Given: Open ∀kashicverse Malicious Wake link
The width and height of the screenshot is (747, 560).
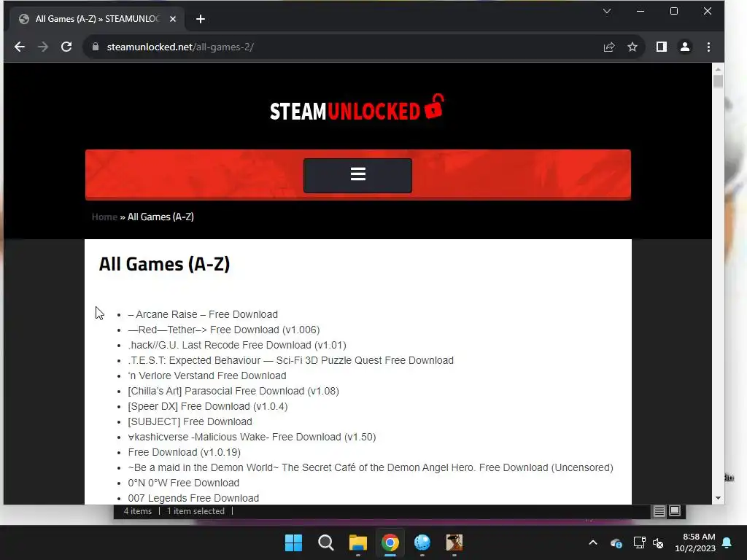Looking at the screenshot, I should pyautogui.click(x=252, y=437).
